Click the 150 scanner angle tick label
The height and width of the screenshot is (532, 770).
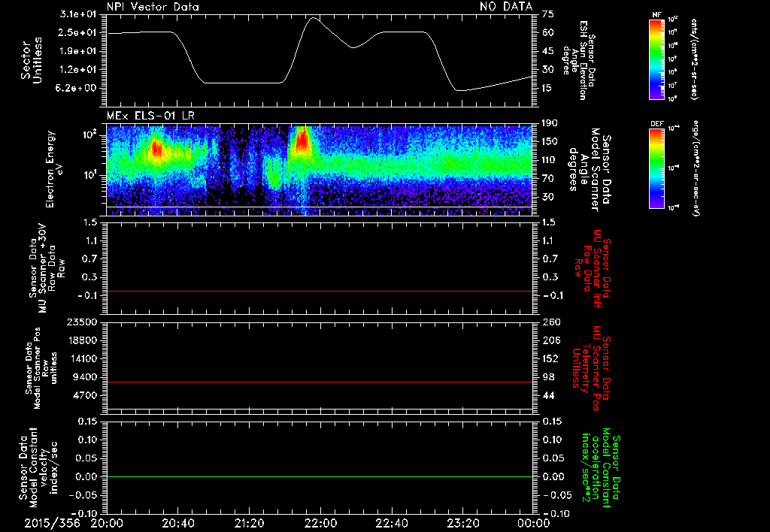point(551,141)
